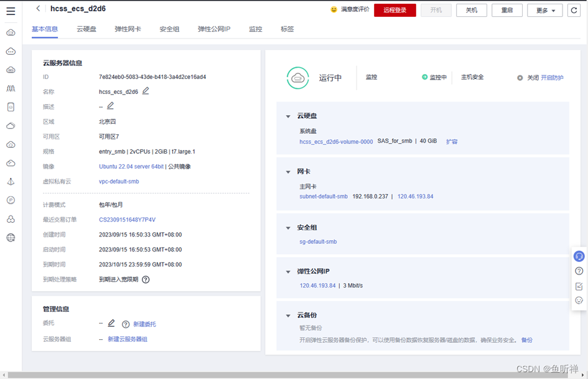Click the floating smiley face icon
The image size is (588, 379).
tap(579, 300)
